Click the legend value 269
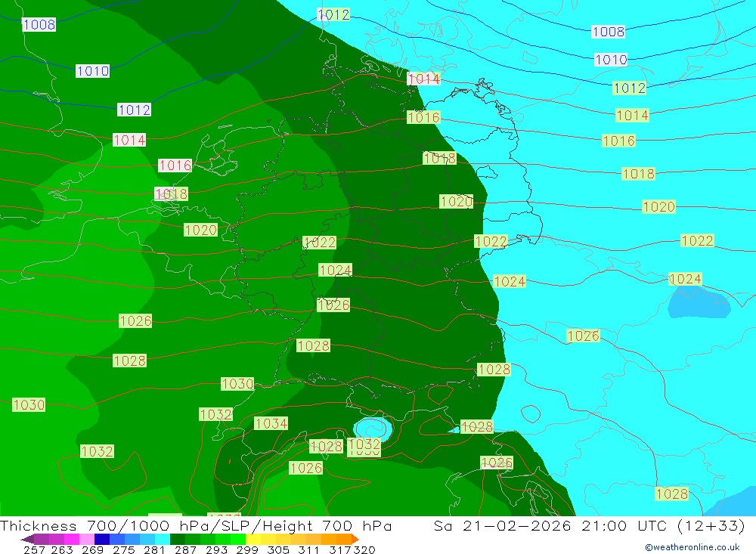The width and height of the screenshot is (756, 554). [x=92, y=549]
